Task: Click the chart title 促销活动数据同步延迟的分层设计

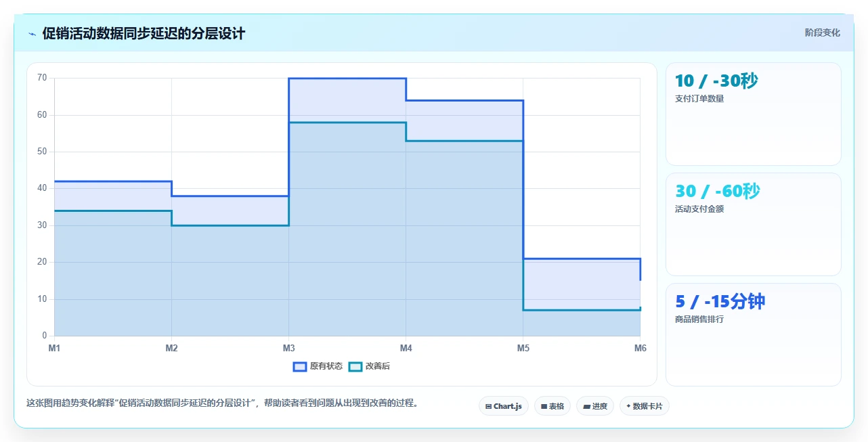Action: click(x=144, y=34)
